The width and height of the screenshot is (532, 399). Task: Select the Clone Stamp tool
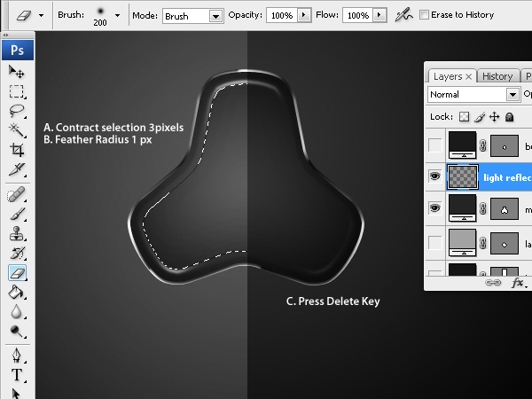(16, 234)
